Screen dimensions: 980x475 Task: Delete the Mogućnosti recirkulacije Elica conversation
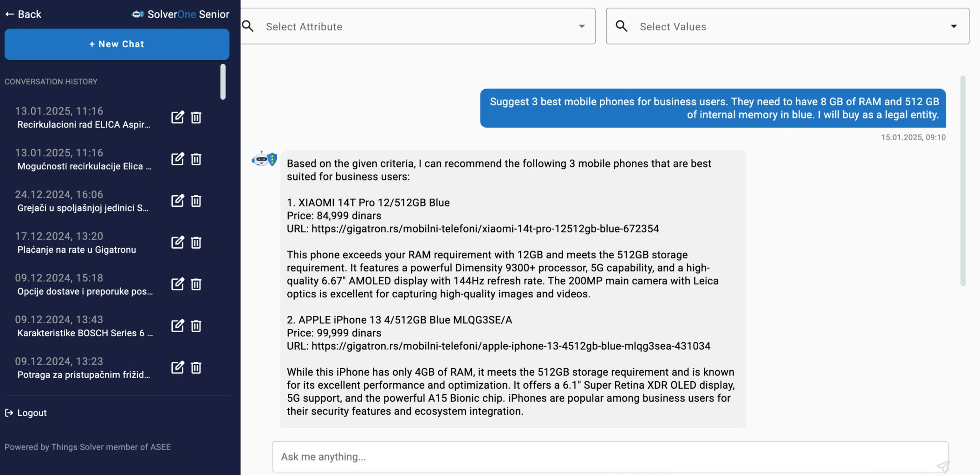196,159
